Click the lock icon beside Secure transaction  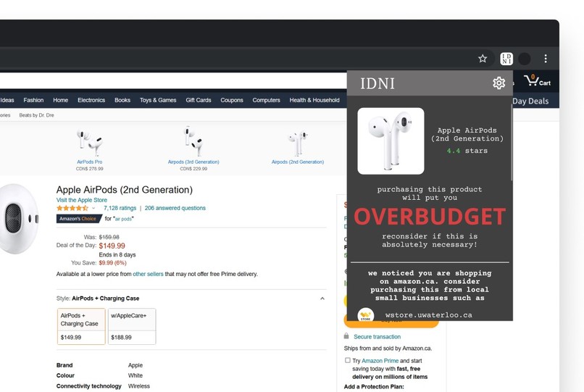[346, 336]
